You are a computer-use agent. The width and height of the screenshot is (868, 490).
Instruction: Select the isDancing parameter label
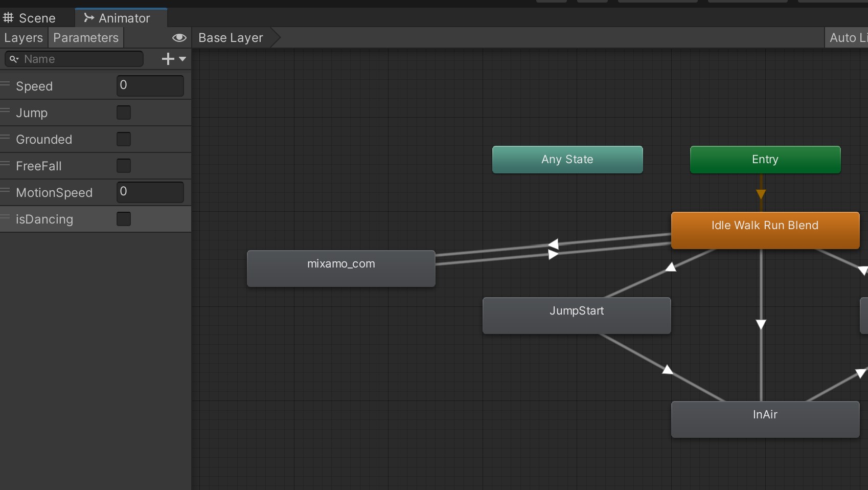pyautogui.click(x=44, y=219)
